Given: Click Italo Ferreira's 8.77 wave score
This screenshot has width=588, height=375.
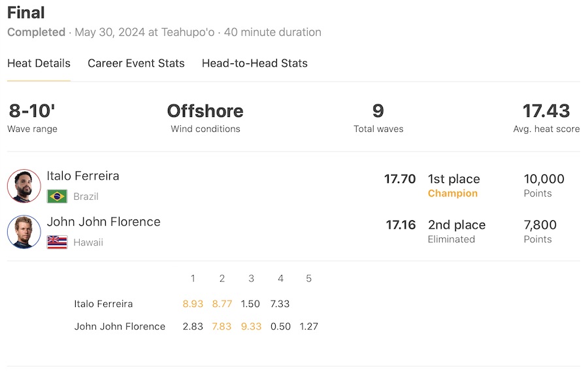Looking at the screenshot, I should pos(222,304).
